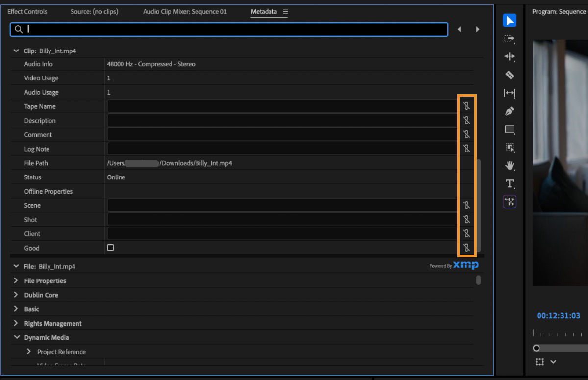Select the Track Select Forward tool

point(510,38)
